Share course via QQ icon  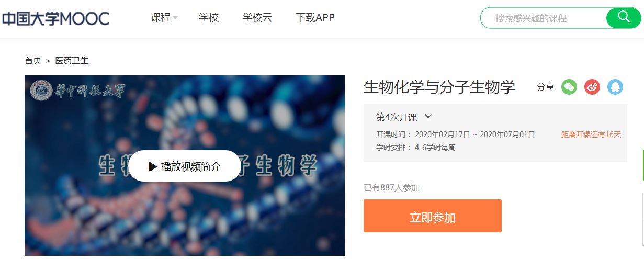point(615,87)
